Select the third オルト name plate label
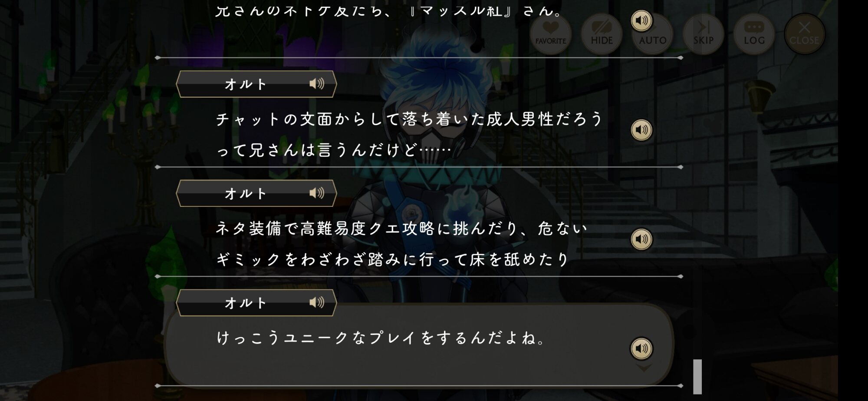The height and width of the screenshot is (401, 868). coord(245,302)
